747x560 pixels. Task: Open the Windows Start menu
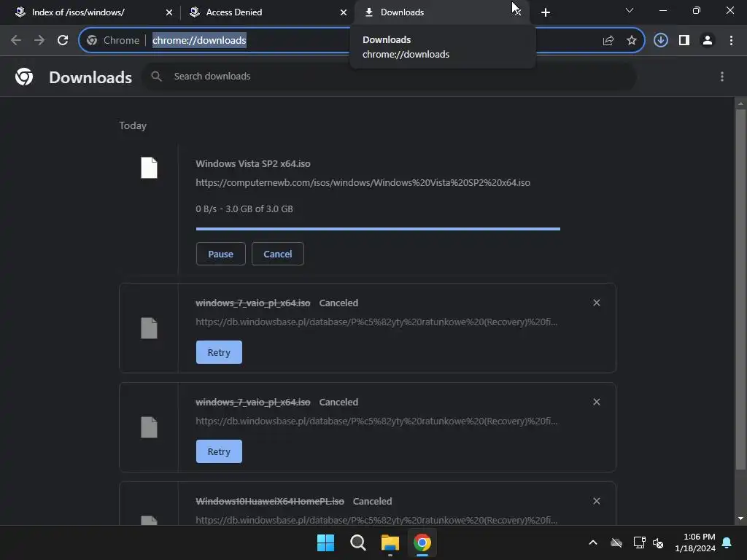(x=326, y=542)
